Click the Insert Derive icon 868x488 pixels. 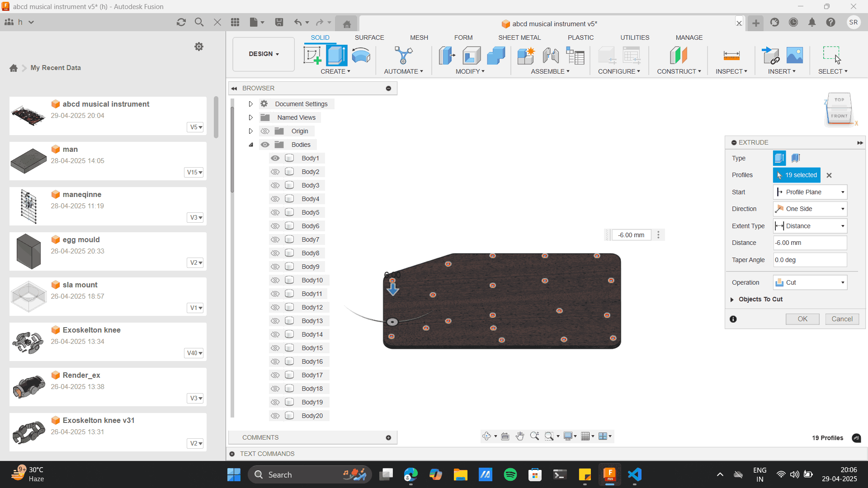pyautogui.click(x=770, y=56)
